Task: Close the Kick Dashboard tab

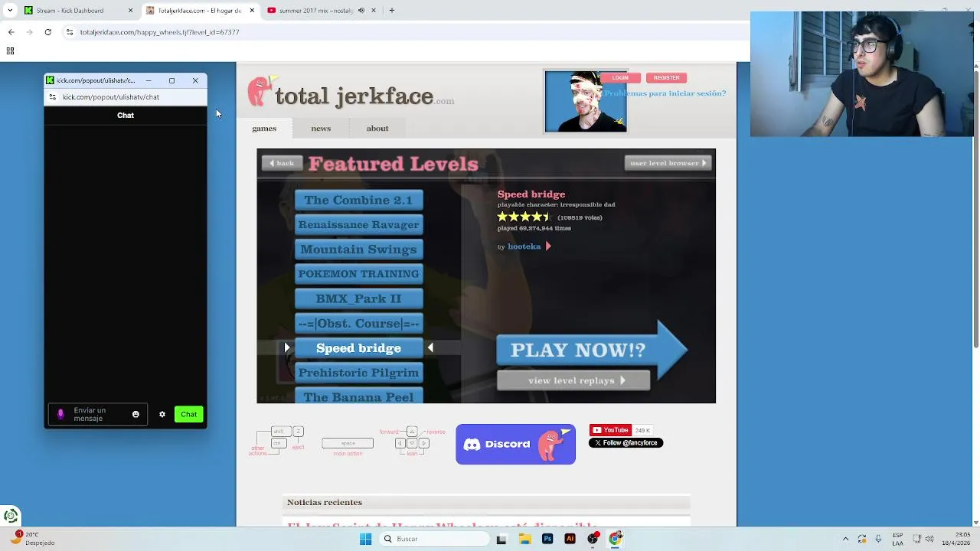Action: (x=130, y=11)
